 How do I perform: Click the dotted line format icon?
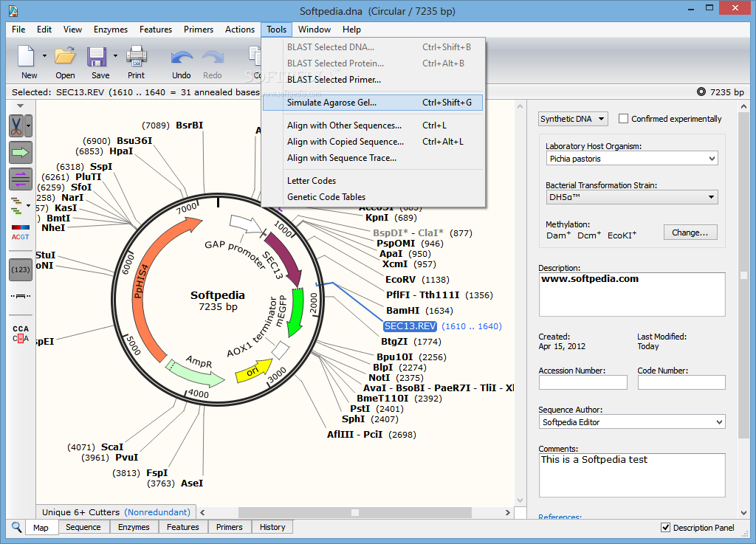(x=20, y=296)
